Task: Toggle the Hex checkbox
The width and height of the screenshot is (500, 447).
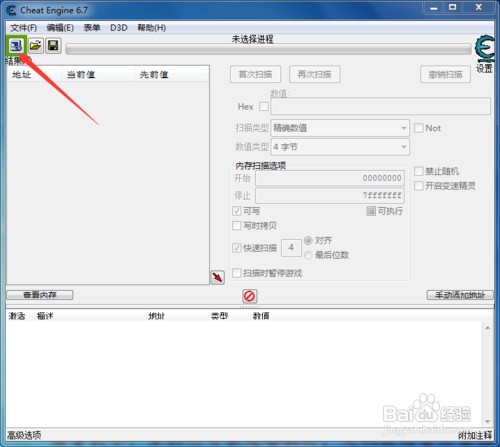Action: pyautogui.click(x=264, y=107)
